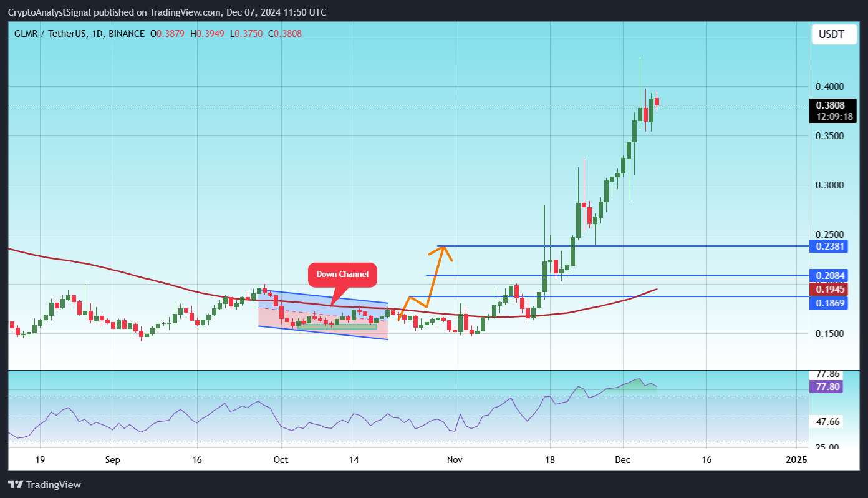
Task: Click the 0.3000 price axis label
Action: point(830,185)
